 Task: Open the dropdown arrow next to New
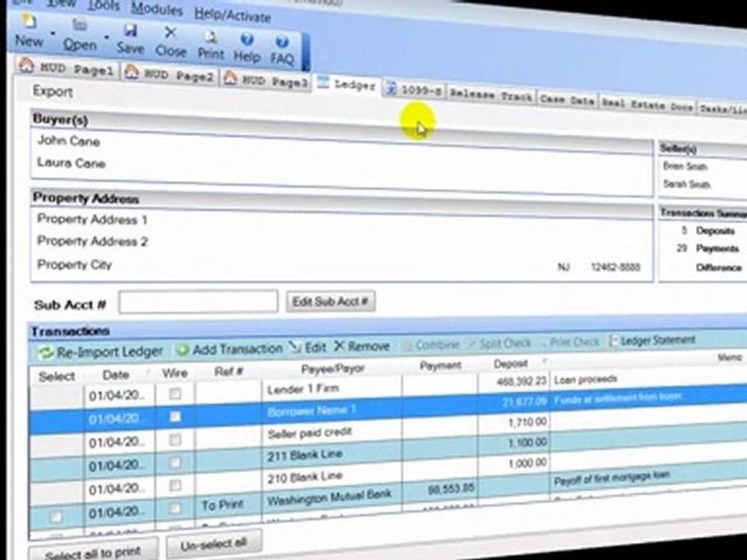pos(53,33)
